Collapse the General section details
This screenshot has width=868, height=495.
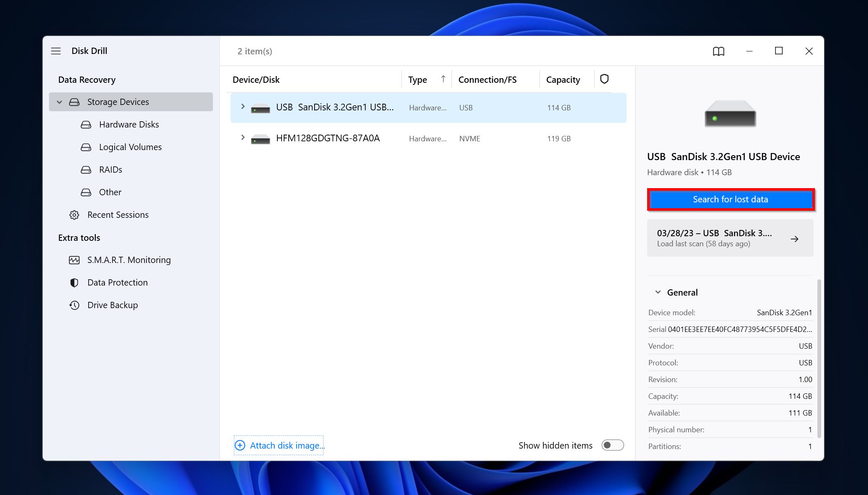point(658,293)
